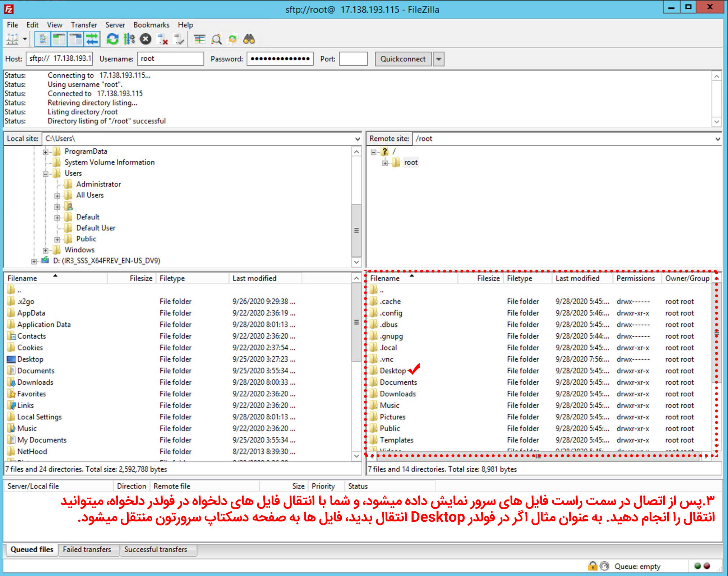This screenshot has width=728, height=576.
Task: Toggle local directory tree display
Action: tap(59, 39)
